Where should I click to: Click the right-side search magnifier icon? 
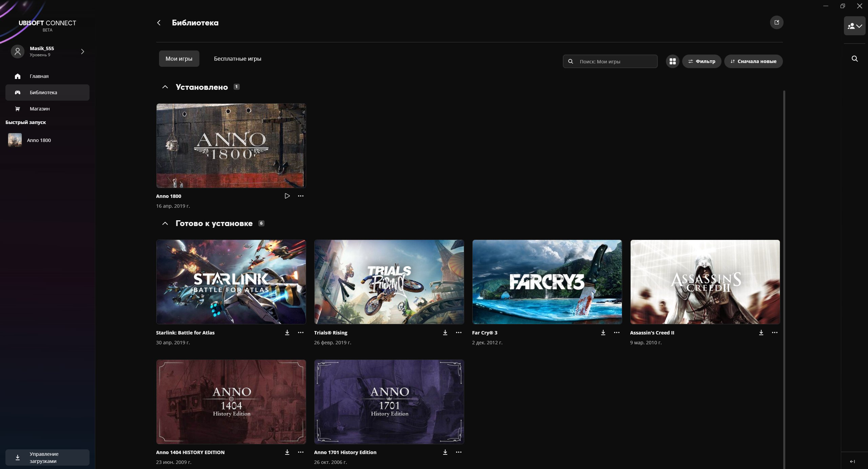(854, 59)
